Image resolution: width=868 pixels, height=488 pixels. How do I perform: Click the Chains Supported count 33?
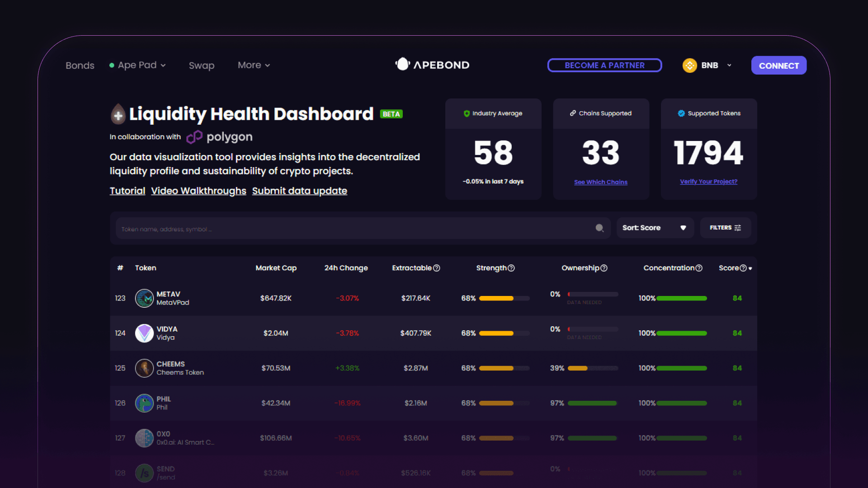(x=601, y=153)
